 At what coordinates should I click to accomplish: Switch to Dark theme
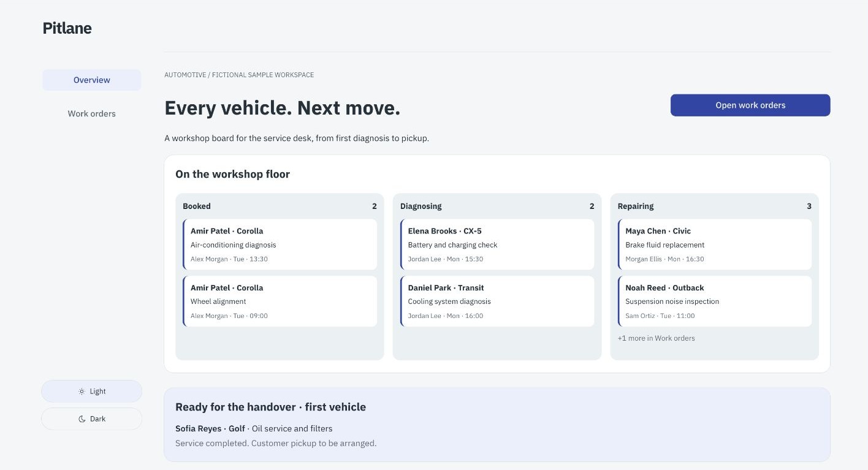tap(91, 419)
